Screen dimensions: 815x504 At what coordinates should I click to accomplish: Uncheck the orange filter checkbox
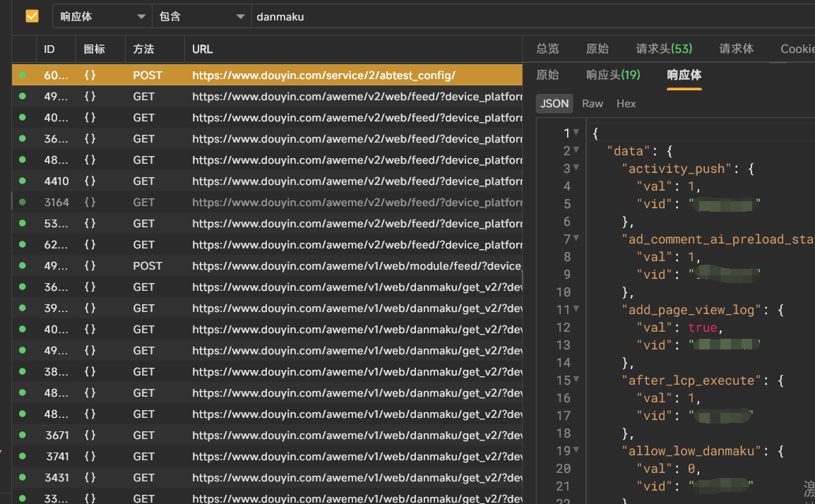pyautogui.click(x=32, y=16)
